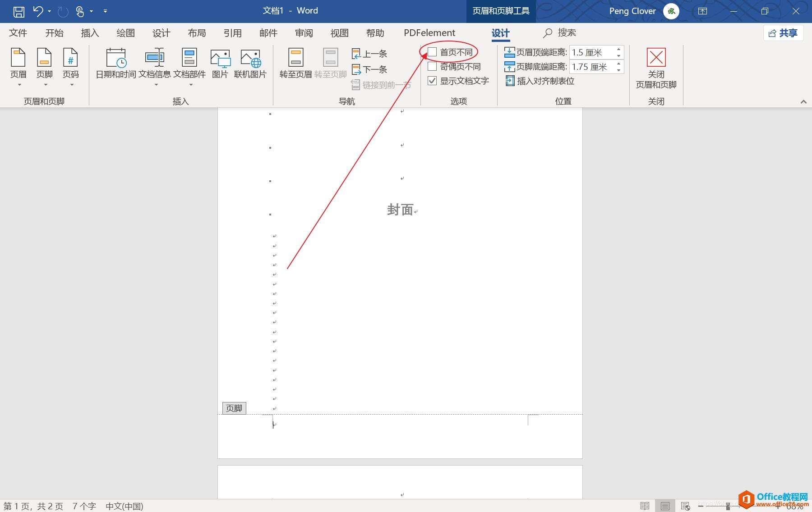Expand Page Number (页码) dropdown arrow

[71, 85]
